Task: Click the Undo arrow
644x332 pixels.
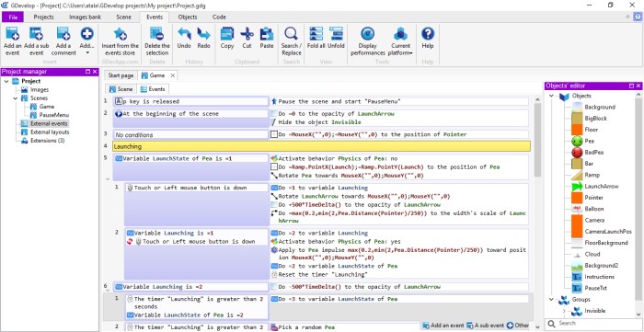Action: pos(184,34)
